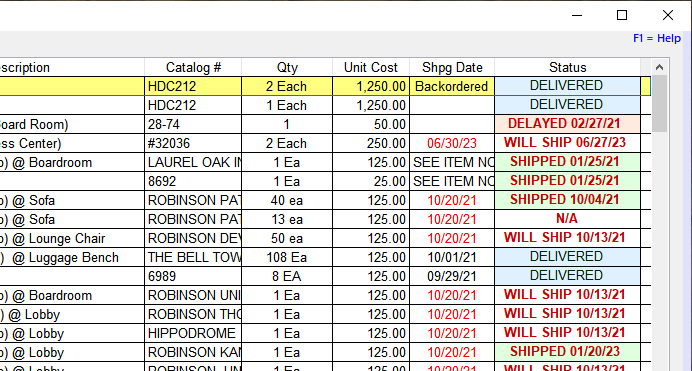This screenshot has width=692, height=371.
Task: Select the 40 ea quantity cell
Action: pos(287,200)
